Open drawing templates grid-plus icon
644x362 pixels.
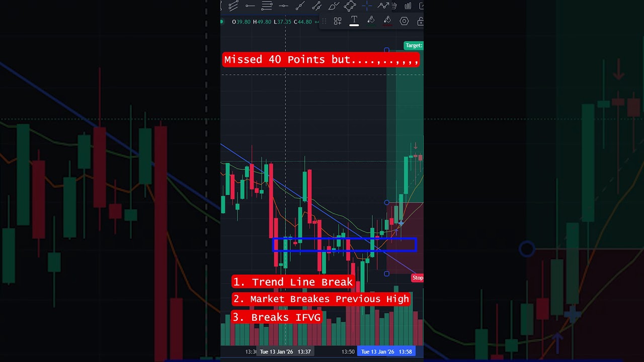pos(338,21)
